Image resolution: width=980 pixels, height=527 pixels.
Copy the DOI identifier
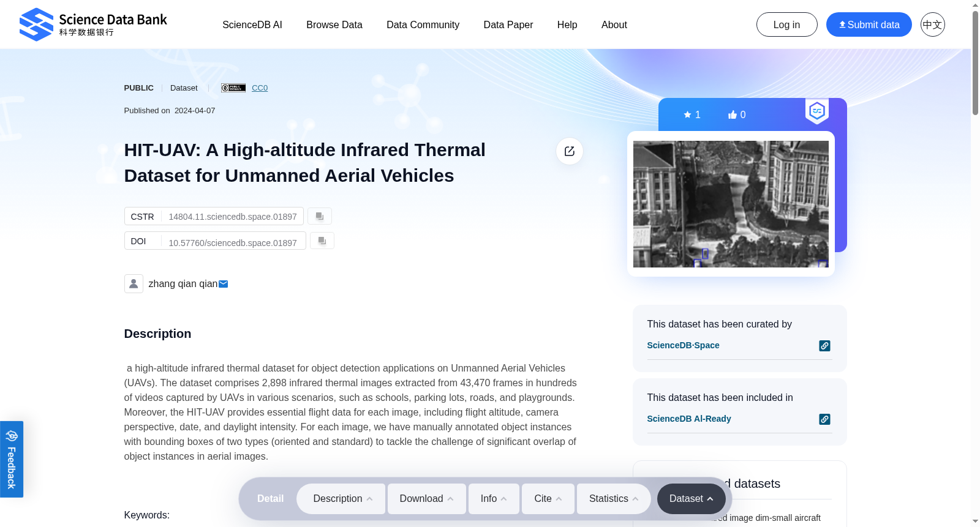[322, 241]
